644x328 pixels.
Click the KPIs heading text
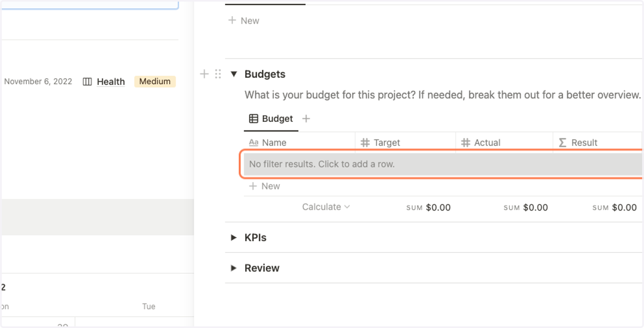pyautogui.click(x=255, y=237)
